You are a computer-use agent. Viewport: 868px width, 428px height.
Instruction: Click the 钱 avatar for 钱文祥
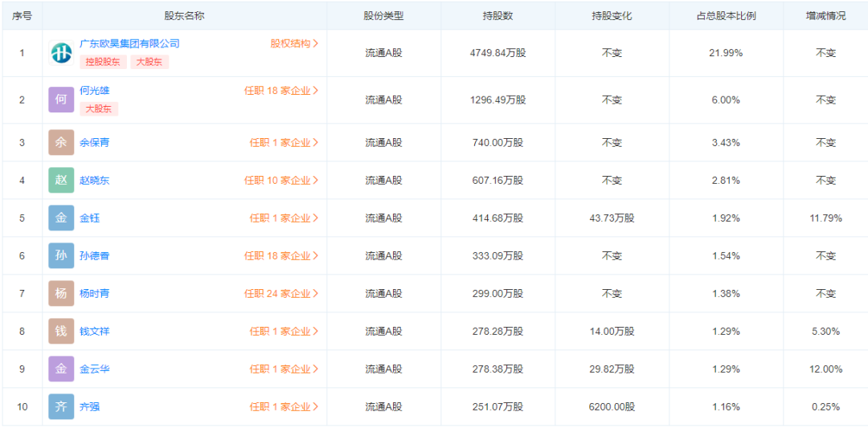click(61, 331)
